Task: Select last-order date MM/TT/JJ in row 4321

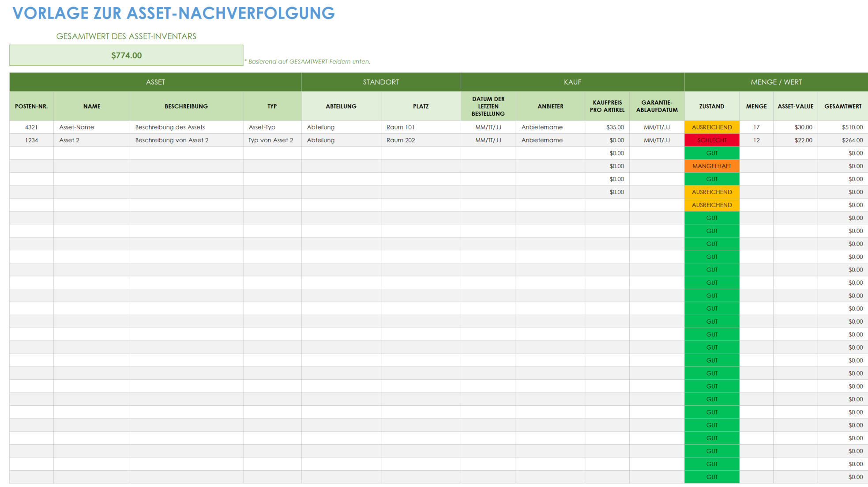Action: coord(488,127)
